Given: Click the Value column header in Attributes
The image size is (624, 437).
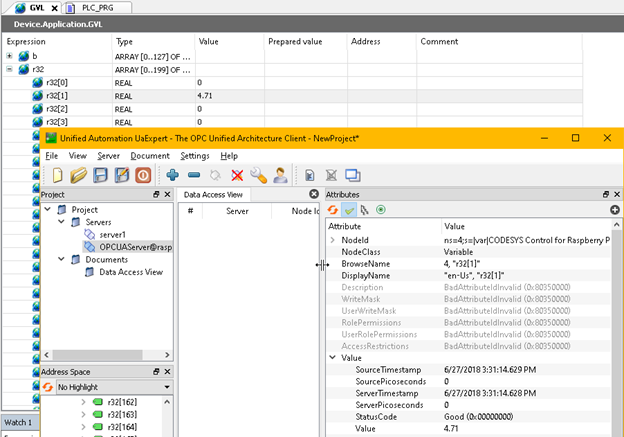Looking at the screenshot, I should tap(454, 226).
